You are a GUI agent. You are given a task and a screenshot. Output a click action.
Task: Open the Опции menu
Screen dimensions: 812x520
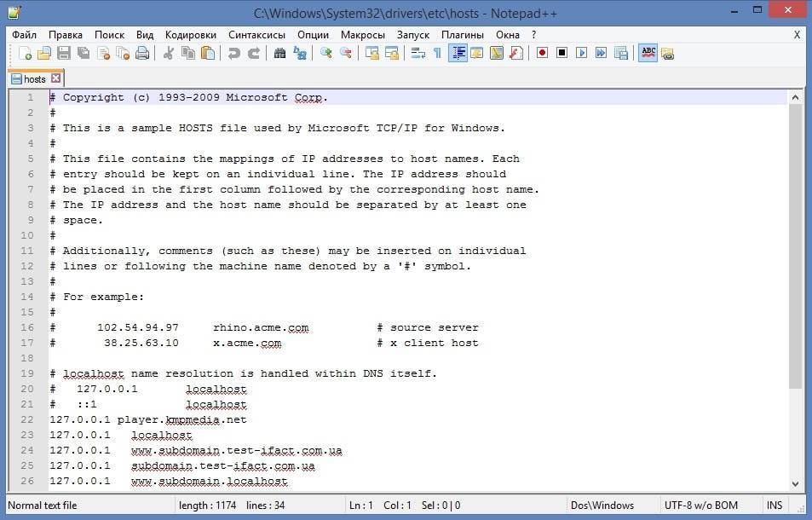coord(313,35)
